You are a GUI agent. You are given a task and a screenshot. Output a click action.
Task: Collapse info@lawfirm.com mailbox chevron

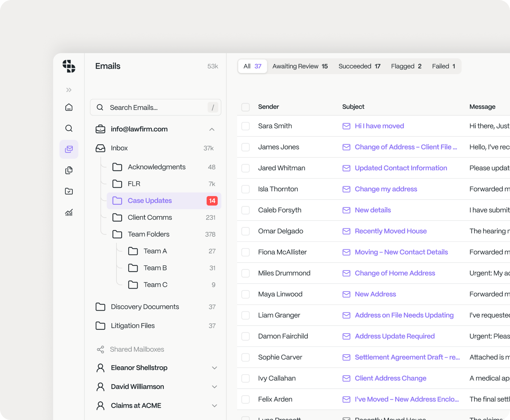point(212,129)
